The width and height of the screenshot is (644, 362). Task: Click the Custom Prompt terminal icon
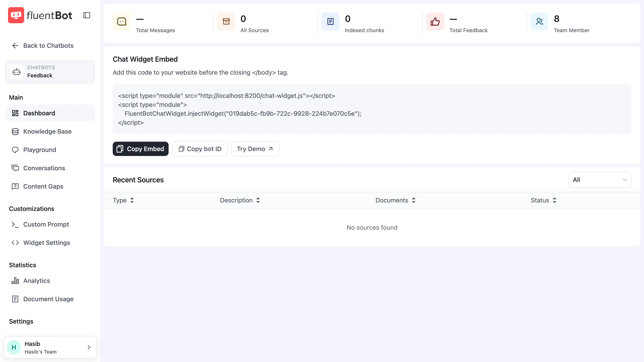point(15,224)
